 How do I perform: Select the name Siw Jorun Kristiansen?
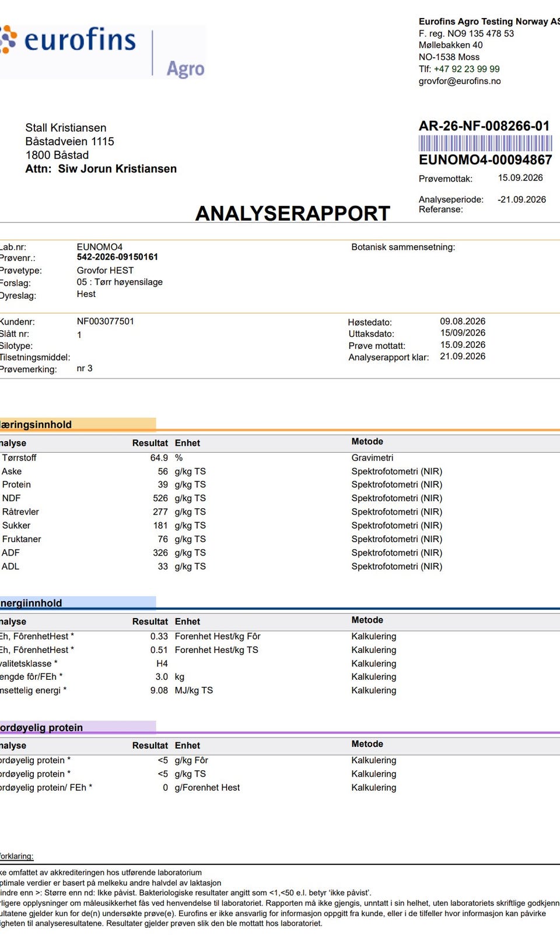tap(117, 169)
